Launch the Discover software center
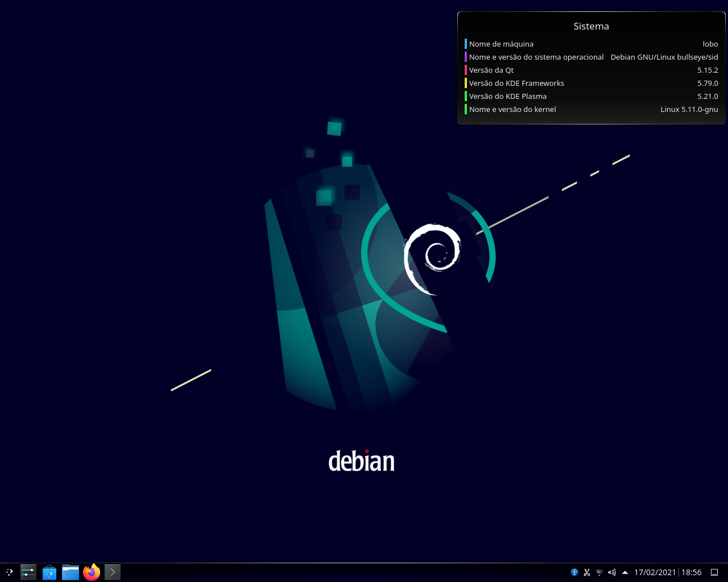The image size is (728, 582). coord(49,572)
